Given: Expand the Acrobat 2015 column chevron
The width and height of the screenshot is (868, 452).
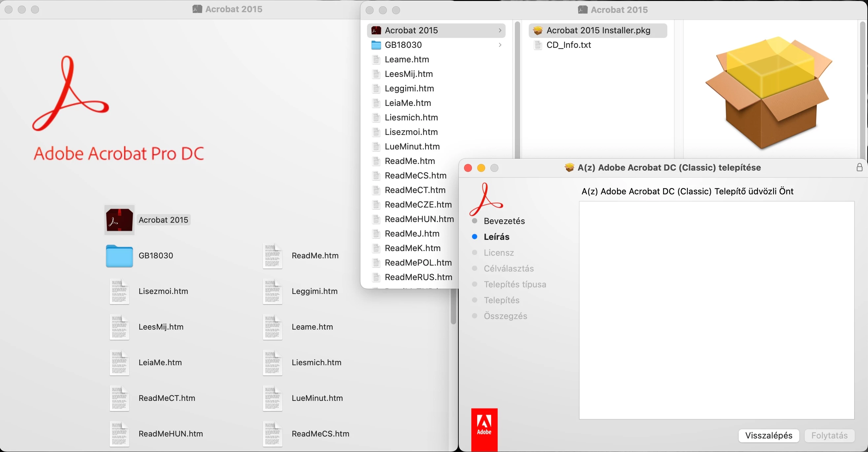Looking at the screenshot, I should tap(500, 30).
